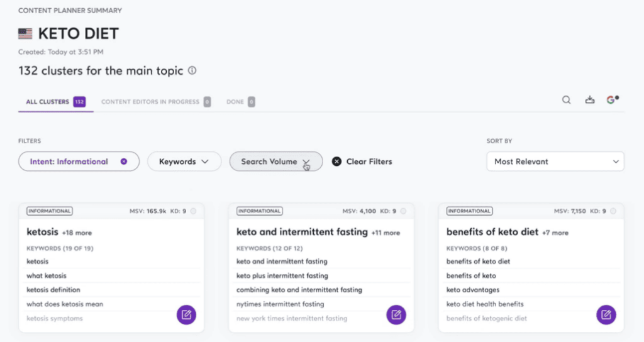Click Informational tag on benefits of keto card
Image resolution: width=644 pixels, height=342 pixels.
click(469, 211)
